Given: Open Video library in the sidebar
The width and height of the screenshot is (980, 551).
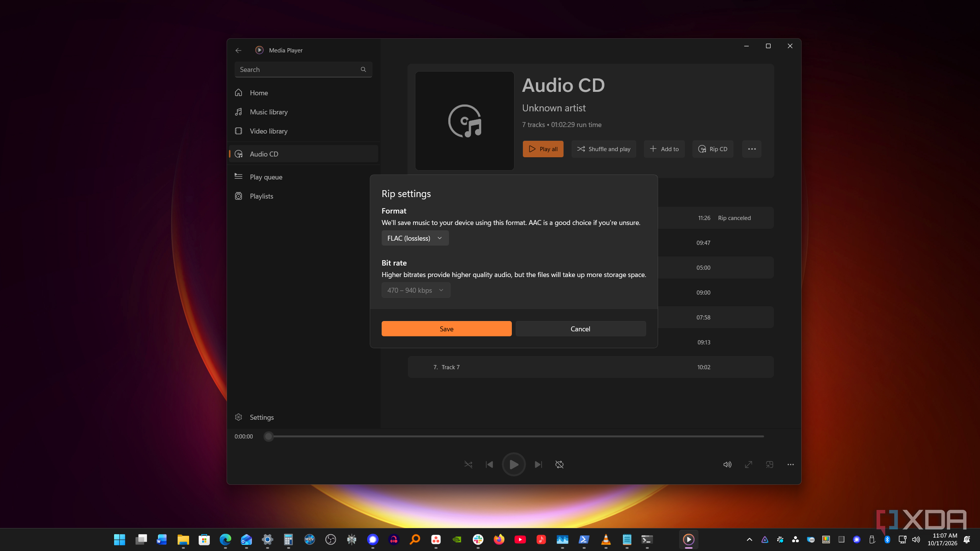Looking at the screenshot, I should [303, 131].
